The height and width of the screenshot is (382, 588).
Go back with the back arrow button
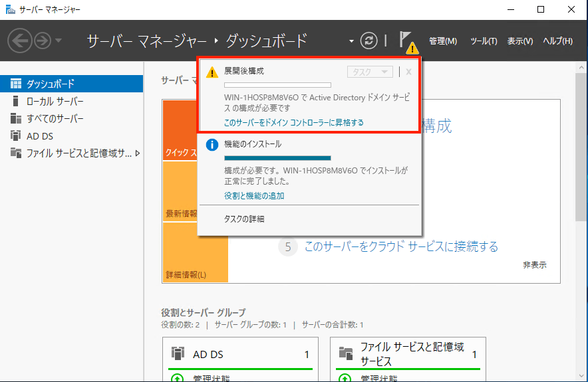pyautogui.click(x=19, y=41)
